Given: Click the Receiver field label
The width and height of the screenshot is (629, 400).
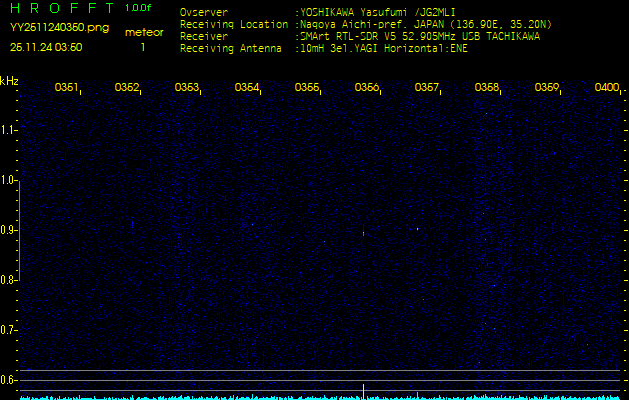Looking at the screenshot, I should point(204,37).
